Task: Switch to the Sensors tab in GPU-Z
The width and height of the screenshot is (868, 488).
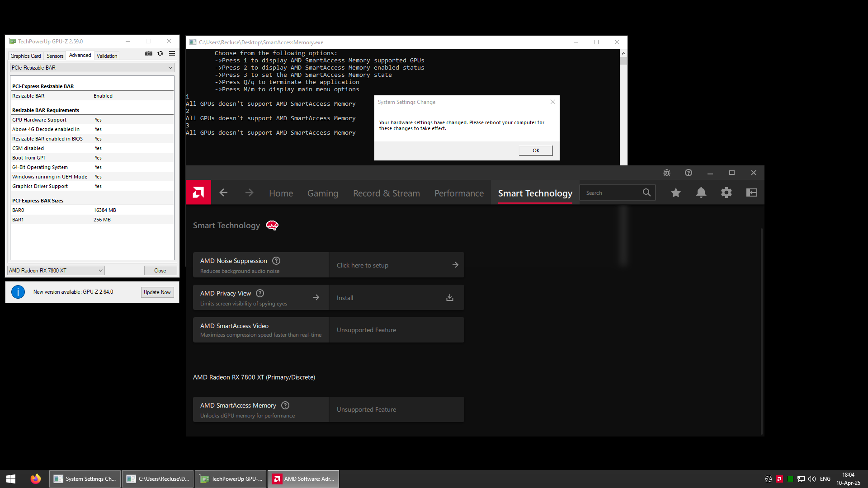Action: point(55,56)
